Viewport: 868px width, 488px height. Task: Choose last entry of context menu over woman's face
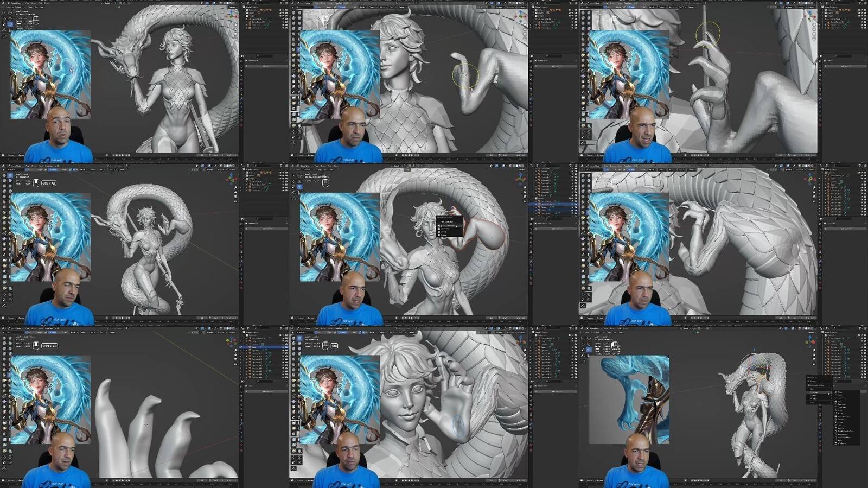(x=450, y=235)
